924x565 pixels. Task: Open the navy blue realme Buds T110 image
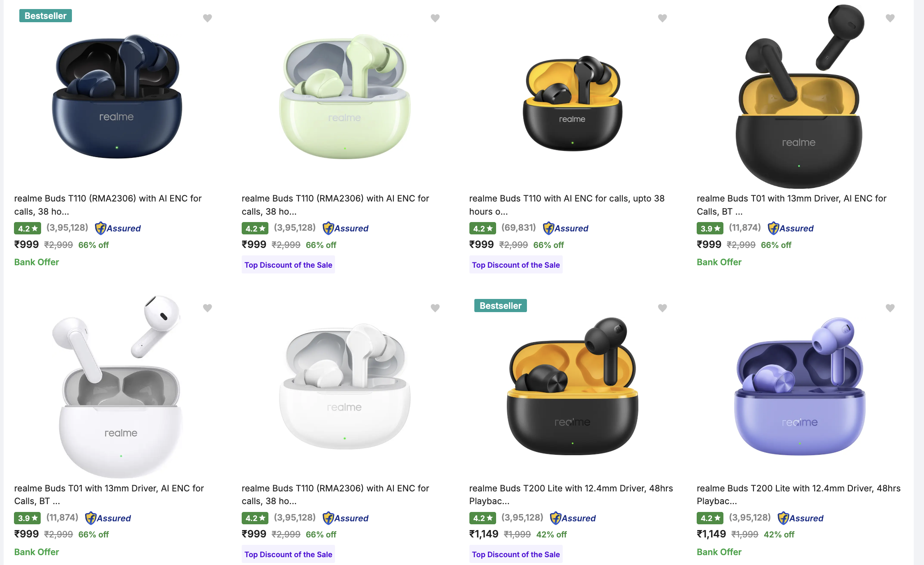point(117,97)
